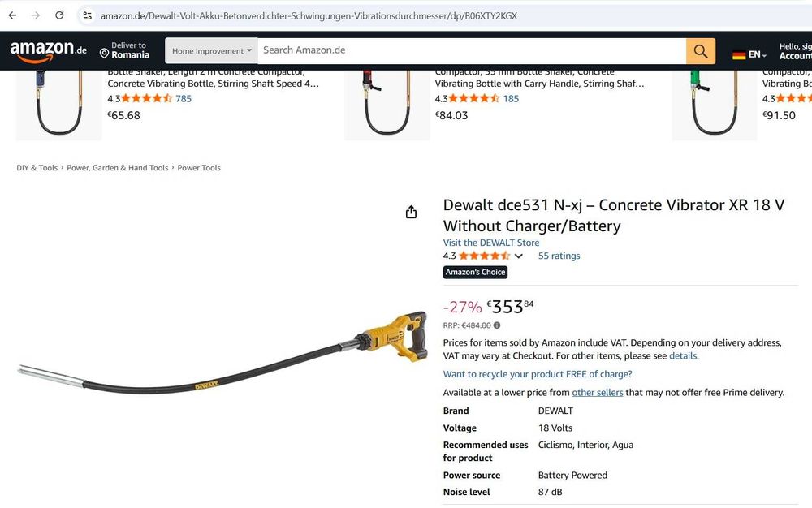This screenshot has height=508, width=812.
Task: Reload the page with the refresh icon
Action: 59,15
